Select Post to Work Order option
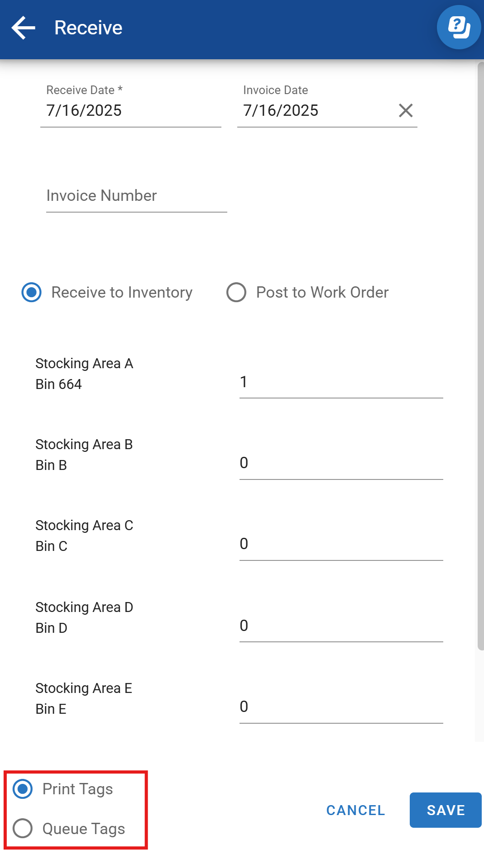 236,292
